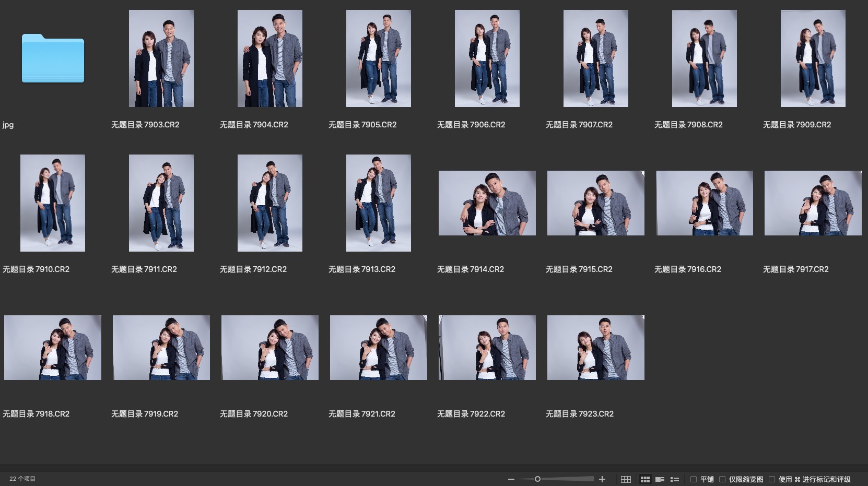Select thumbnail 无题目录 7903.CR2

pos(161,58)
